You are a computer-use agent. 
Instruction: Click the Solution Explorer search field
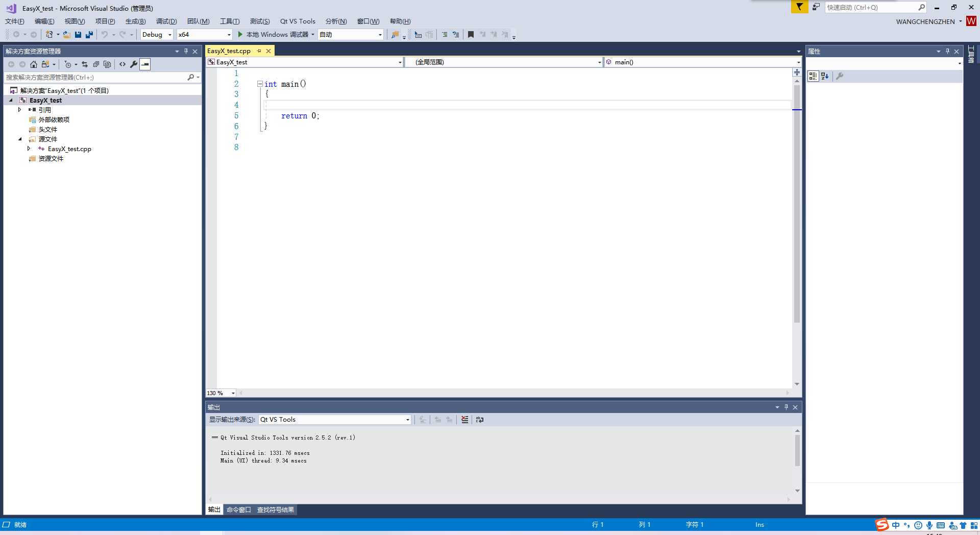(95, 78)
